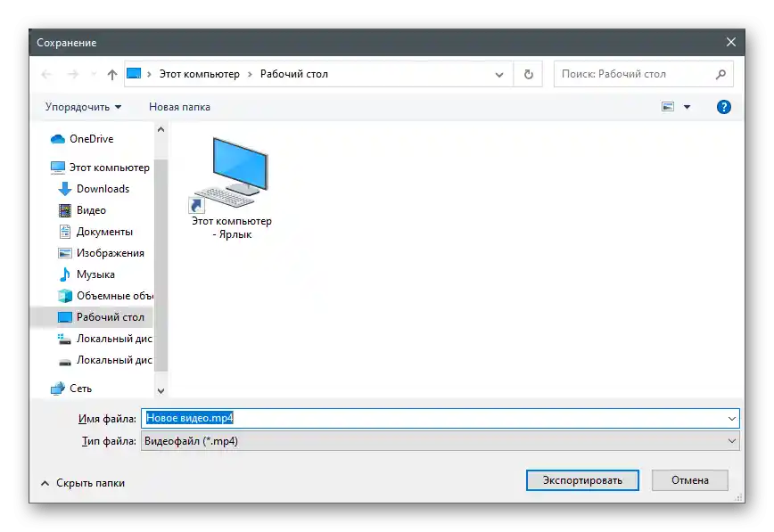Click sidebar scrollbar down arrow
The image size is (774, 532).
[x=161, y=391]
